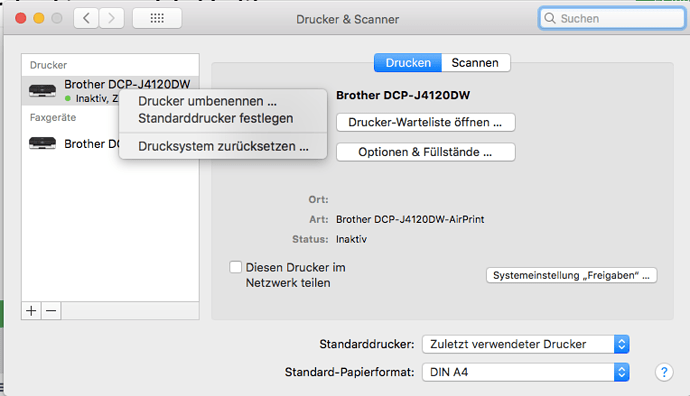Click the "Inaktiv" value next to Status
Screen dimensions: 690x396
[351, 239]
